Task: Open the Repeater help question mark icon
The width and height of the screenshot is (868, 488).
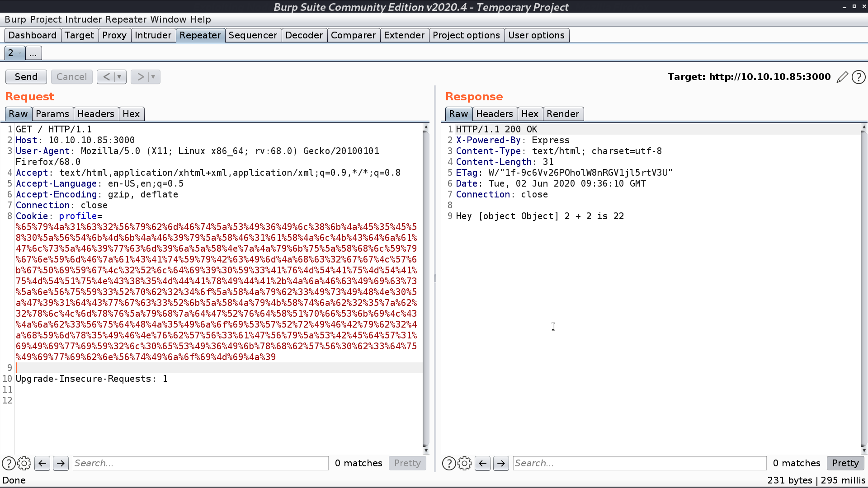Action: point(859,77)
